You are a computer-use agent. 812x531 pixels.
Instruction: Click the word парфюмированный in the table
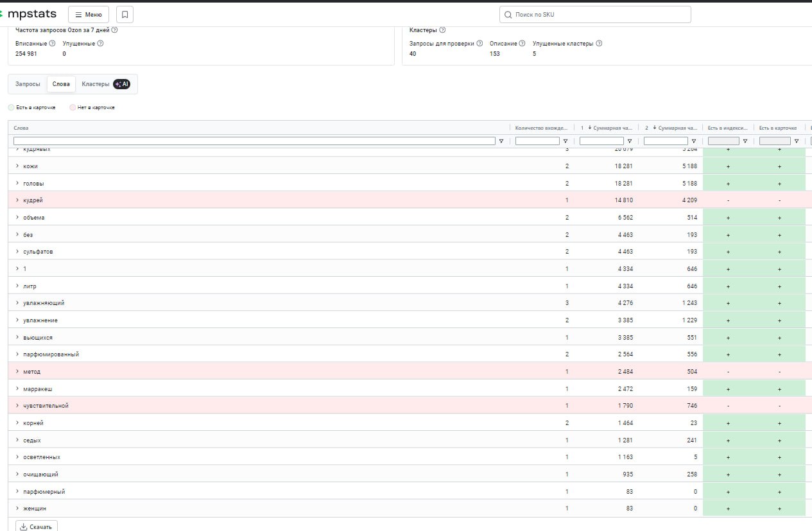click(51, 354)
